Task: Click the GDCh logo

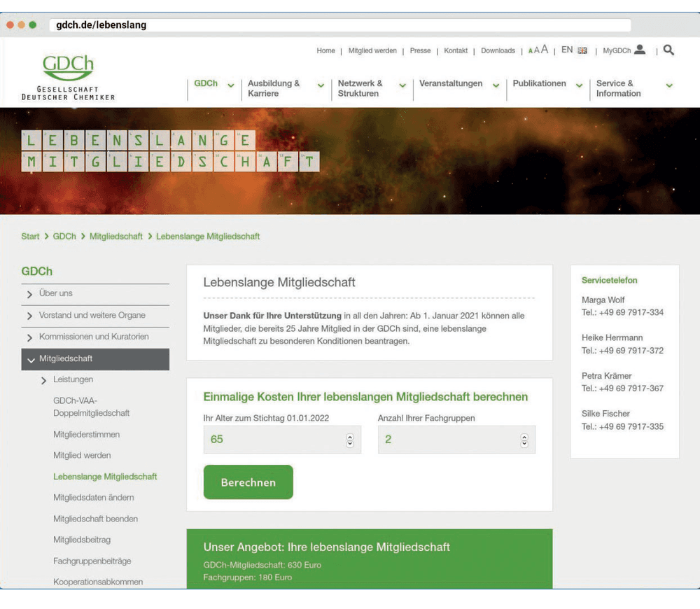Action: [69, 78]
